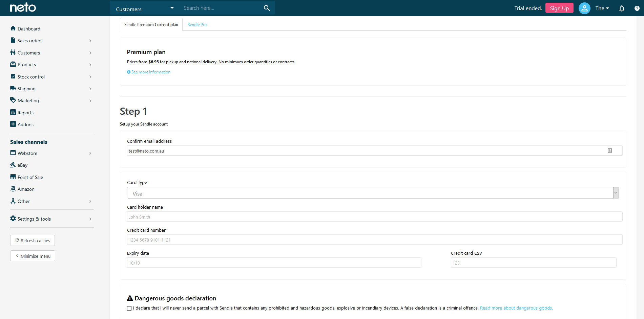Click the Shipping truck icon
This screenshot has height=319, width=644.
point(13,88)
